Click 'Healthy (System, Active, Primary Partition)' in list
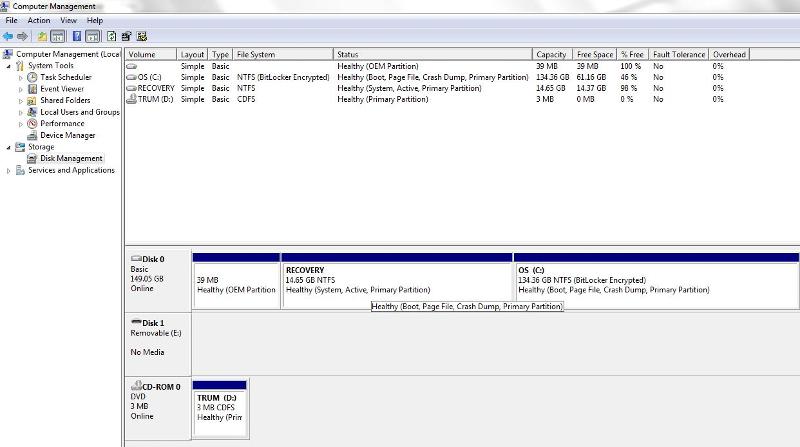The width and height of the screenshot is (800, 447). pos(409,88)
